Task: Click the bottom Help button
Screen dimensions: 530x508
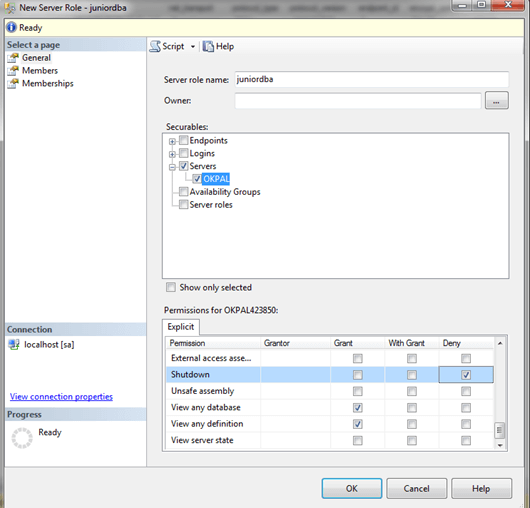Action: (481, 488)
